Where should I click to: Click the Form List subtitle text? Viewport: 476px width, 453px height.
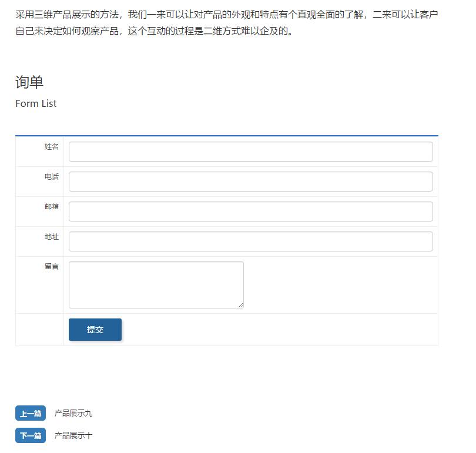click(36, 103)
